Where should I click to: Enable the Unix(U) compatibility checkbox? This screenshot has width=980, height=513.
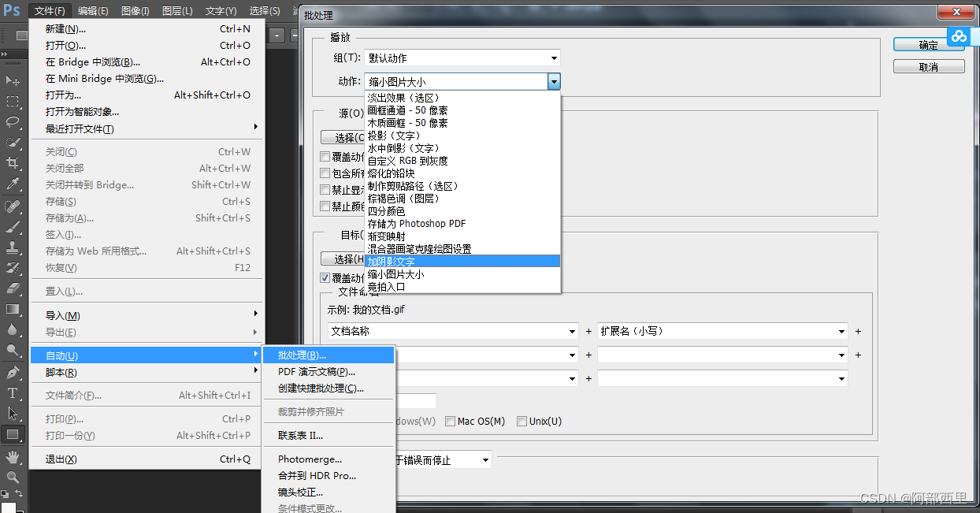(x=522, y=421)
